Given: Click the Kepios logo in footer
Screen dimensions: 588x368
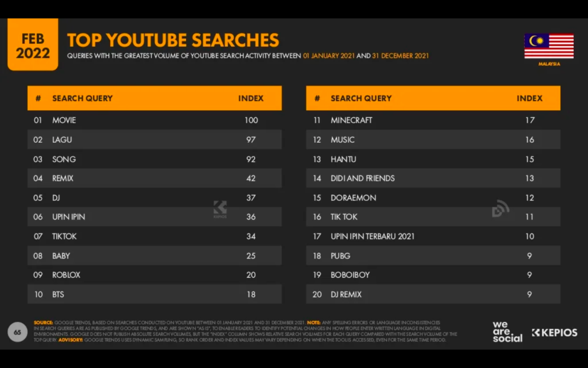Looking at the screenshot, I should (x=555, y=333).
